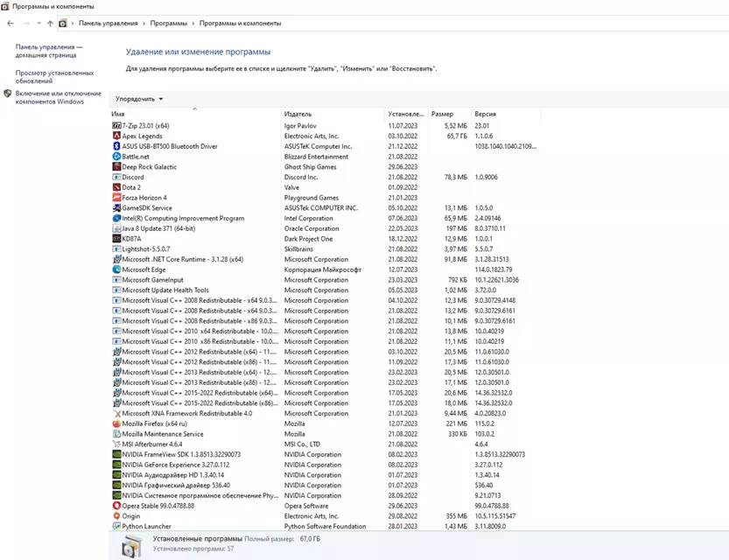
Task: Click Программы и компоненты breadcrumb
Action: click(x=240, y=24)
